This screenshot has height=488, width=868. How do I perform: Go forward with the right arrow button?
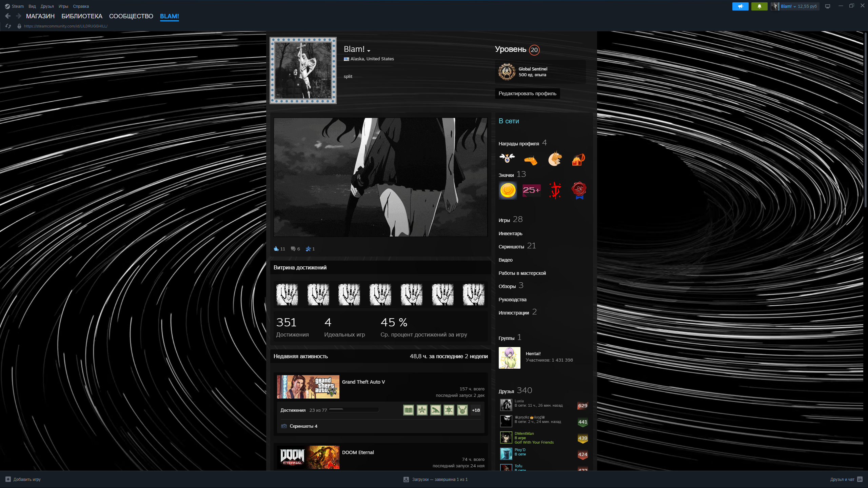click(x=19, y=16)
